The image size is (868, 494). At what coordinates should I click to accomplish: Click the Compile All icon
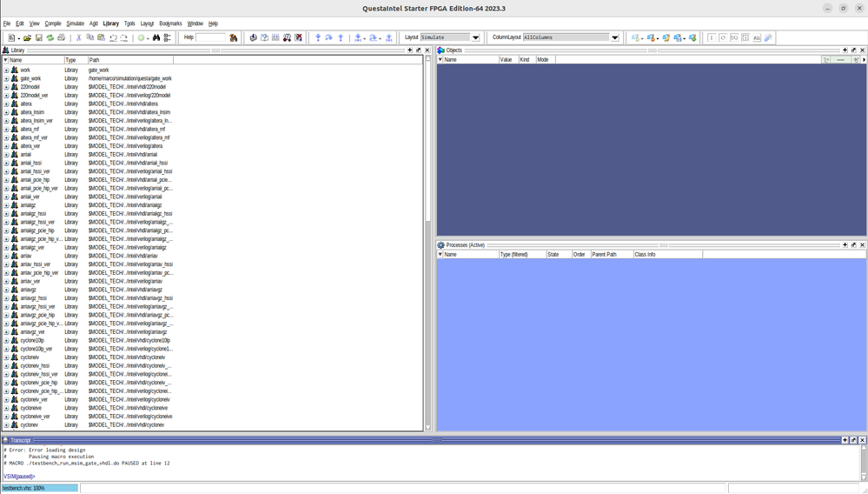click(275, 37)
